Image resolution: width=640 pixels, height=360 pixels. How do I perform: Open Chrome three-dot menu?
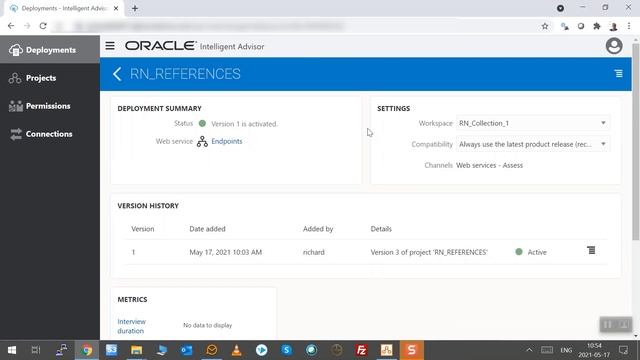[629, 26]
